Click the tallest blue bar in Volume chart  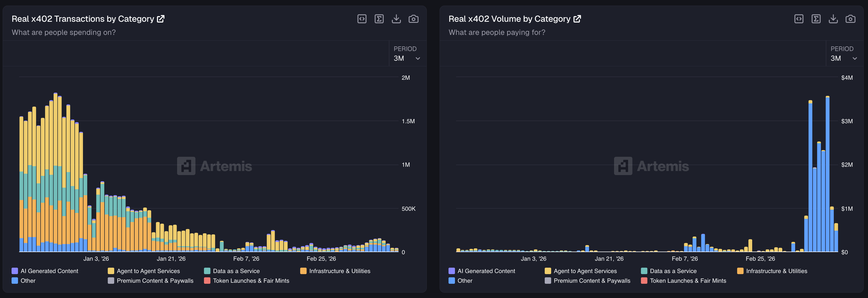tap(827, 175)
